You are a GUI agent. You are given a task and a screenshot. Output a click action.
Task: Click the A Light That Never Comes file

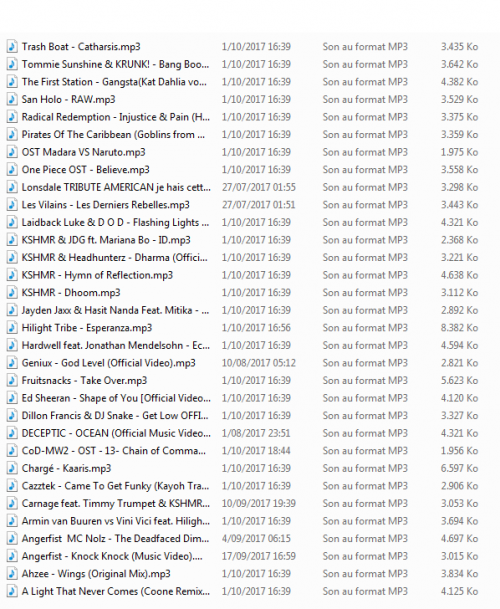[116, 591]
